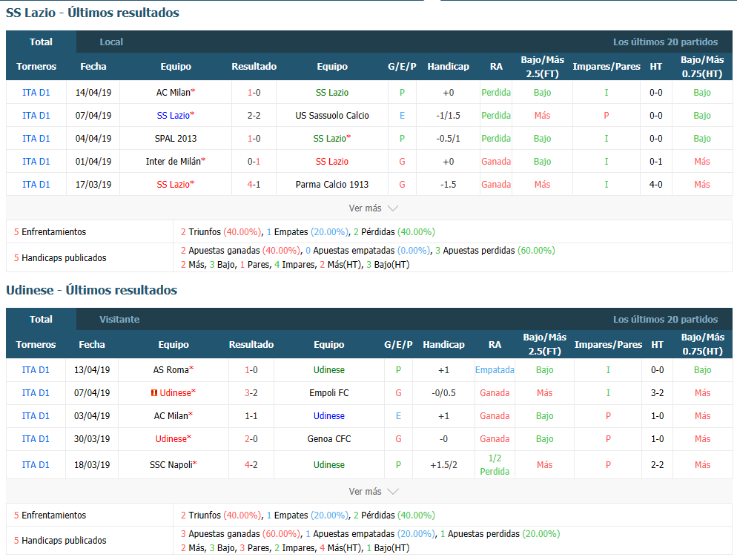Click US Sassuolo Calcio team name
This screenshot has width=737, height=560.
pos(332,116)
